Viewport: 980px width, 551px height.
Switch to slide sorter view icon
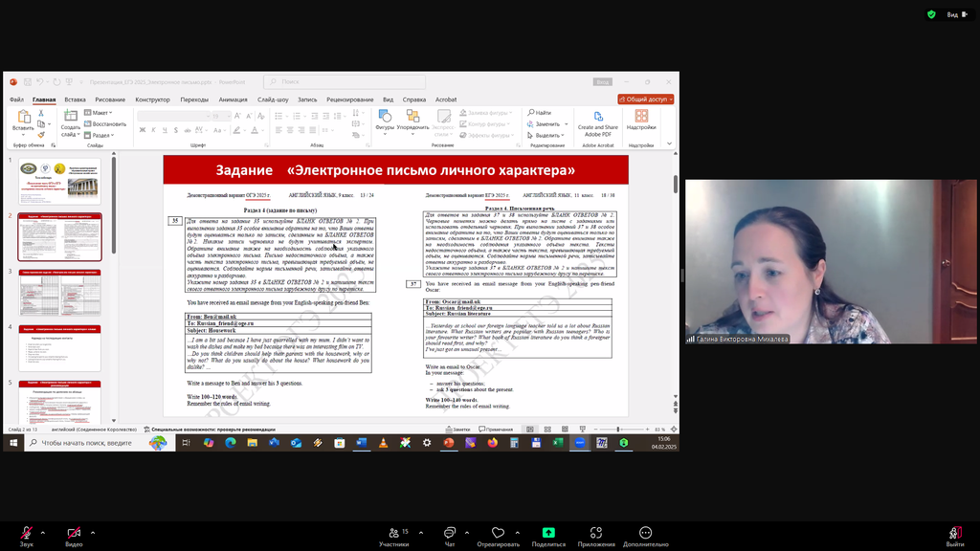pyautogui.click(x=547, y=430)
